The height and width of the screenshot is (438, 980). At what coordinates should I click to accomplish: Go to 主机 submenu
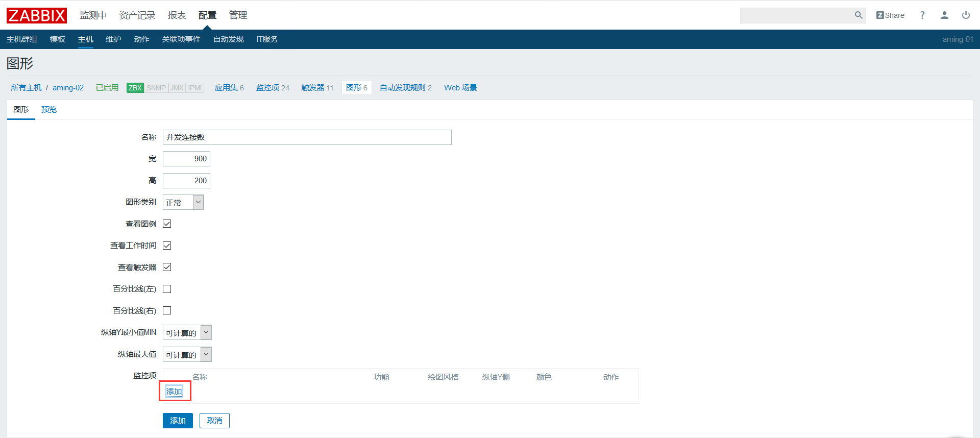tap(86, 39)
